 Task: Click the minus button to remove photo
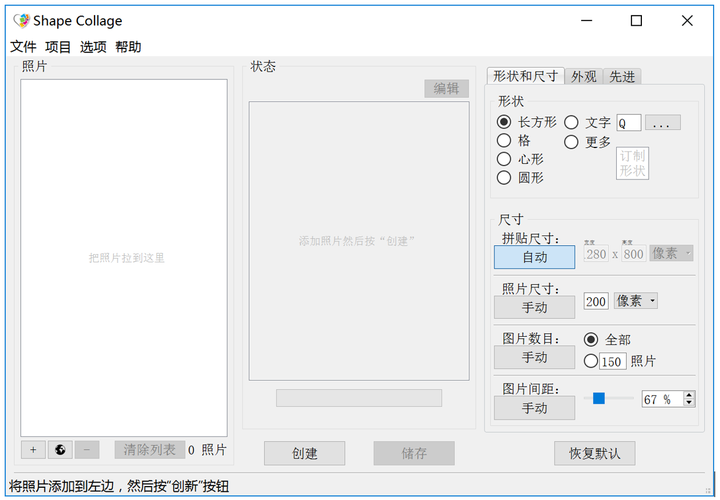click(87, 449)
